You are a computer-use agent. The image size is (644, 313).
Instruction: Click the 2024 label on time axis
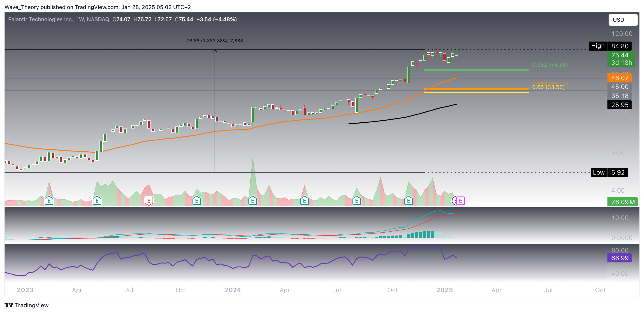click(x=233, y=290)
